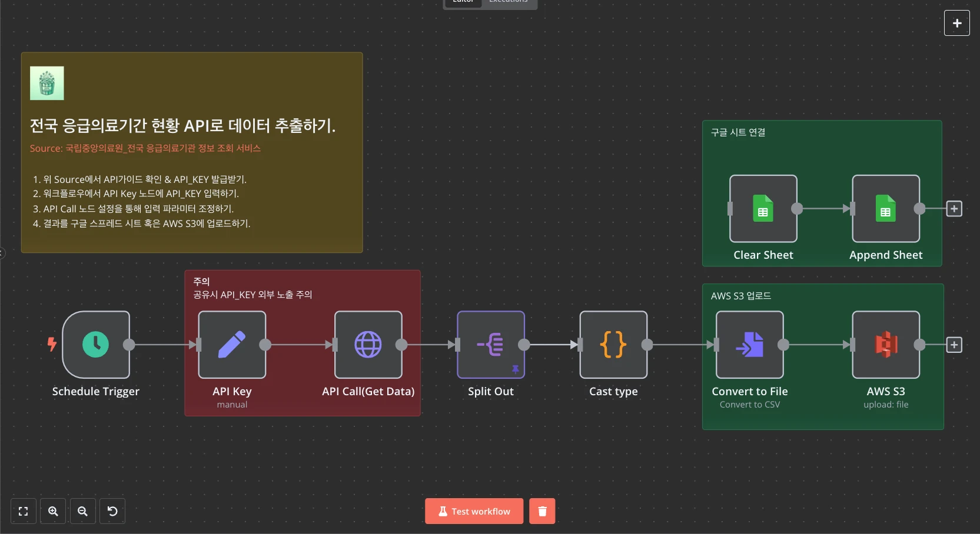Zoom in on the canvas

tap(53, 511)
